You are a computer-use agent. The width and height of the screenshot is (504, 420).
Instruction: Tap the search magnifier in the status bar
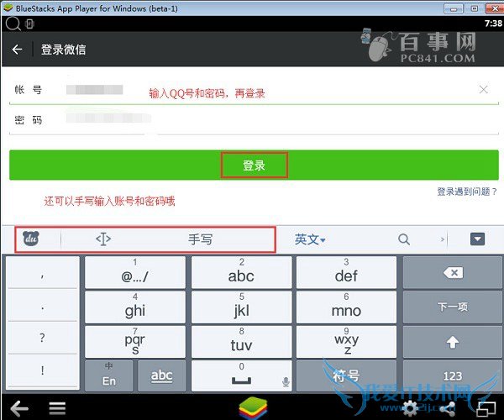click(x=13, y=24)
